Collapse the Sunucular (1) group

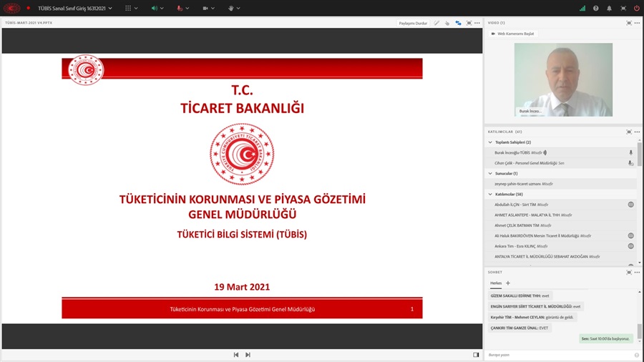(x=490, y=173)
